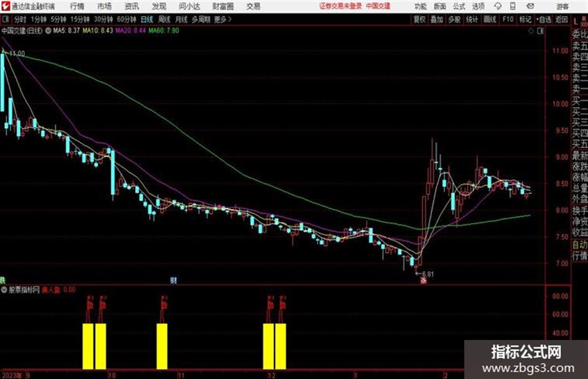Image resolution: width=588 pixels, height=379 pixels.
Task: Open the 资讯 menu
Action: (132, 6)
